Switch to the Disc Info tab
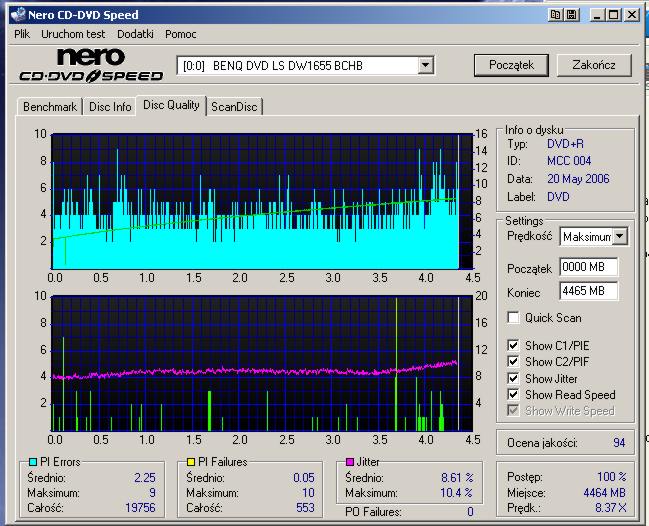649x526 pixels. point(110,107)
